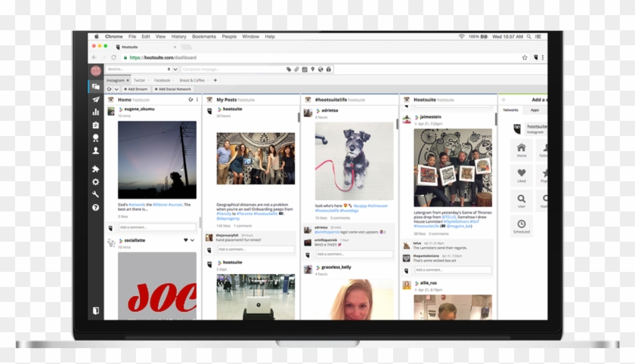Switch to Twitter tab
635x364 pixels.
[139, 80]
